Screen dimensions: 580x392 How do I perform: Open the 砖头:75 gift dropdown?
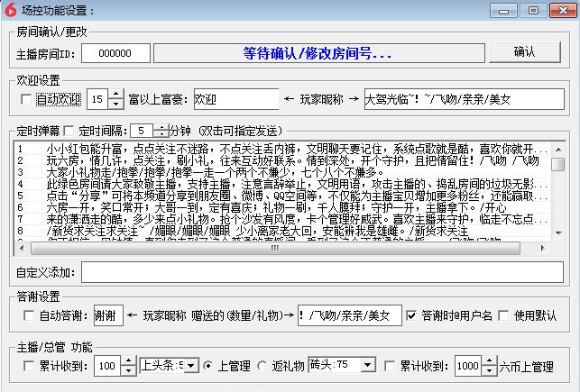(x=368, y=365)
